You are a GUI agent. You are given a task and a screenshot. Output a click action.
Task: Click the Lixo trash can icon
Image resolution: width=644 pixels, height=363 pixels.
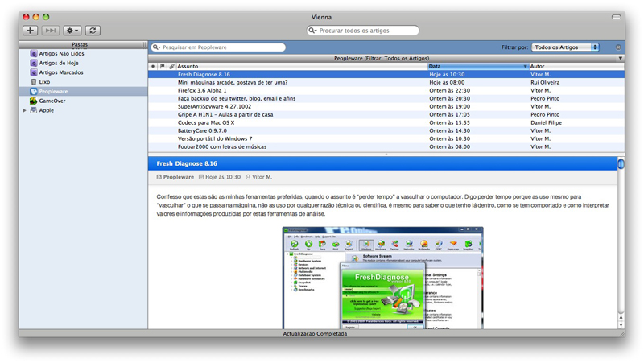pos(34,82)
